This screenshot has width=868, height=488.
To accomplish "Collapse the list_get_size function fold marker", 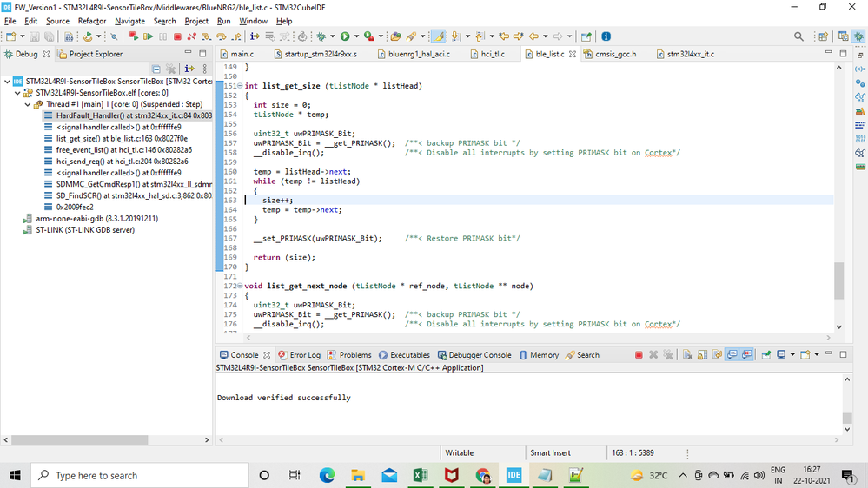I will coord(240,86).
